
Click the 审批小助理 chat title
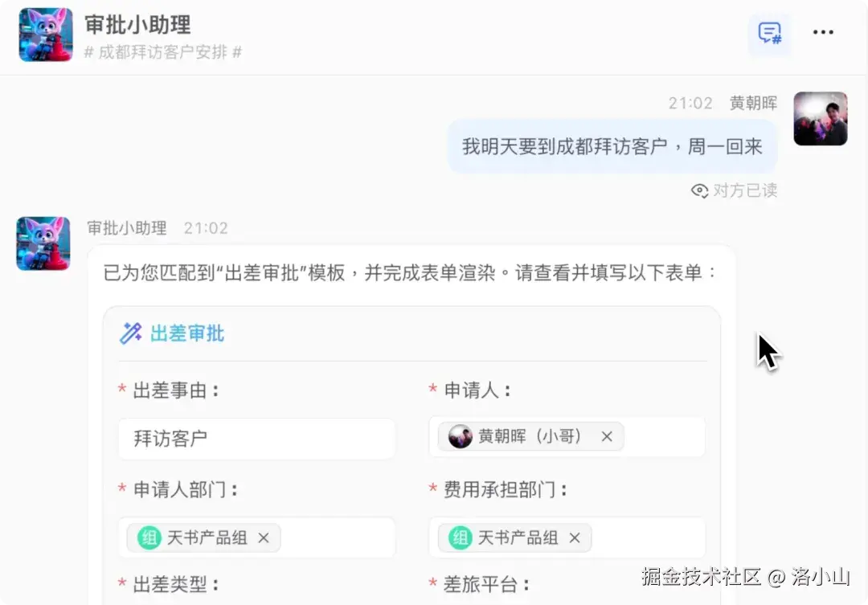[x=137, y=25]
